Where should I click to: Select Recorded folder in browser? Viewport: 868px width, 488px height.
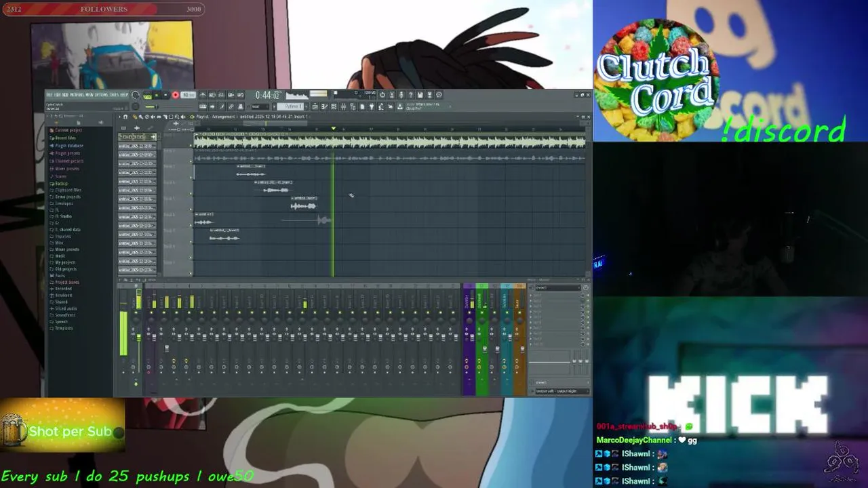click(61, 289)
